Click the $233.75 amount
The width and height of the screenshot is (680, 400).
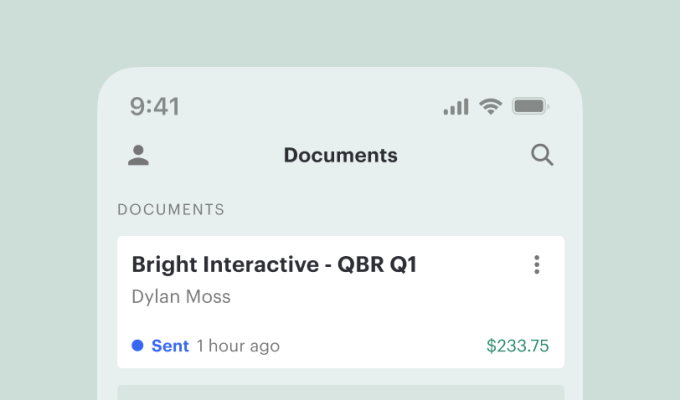(x=517, y=346)
